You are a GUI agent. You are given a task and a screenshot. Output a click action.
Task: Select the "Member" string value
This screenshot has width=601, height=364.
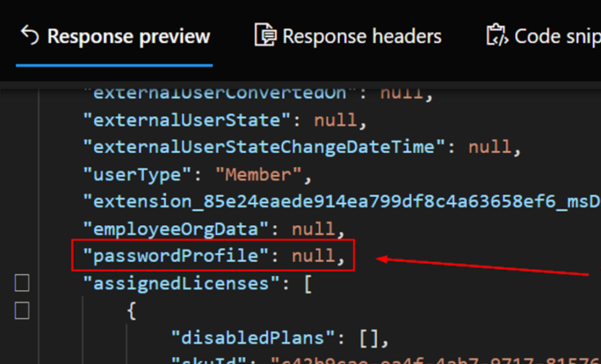(258, 175)
